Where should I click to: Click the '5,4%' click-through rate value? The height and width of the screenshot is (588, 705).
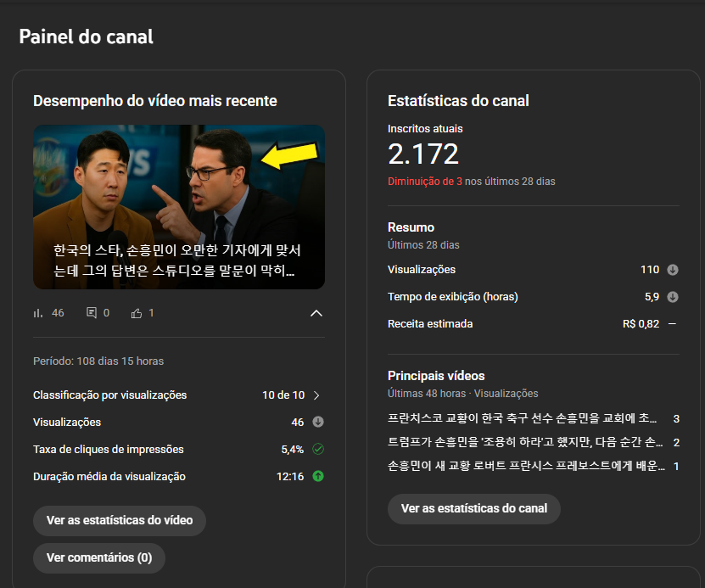[x=292, y=450]
